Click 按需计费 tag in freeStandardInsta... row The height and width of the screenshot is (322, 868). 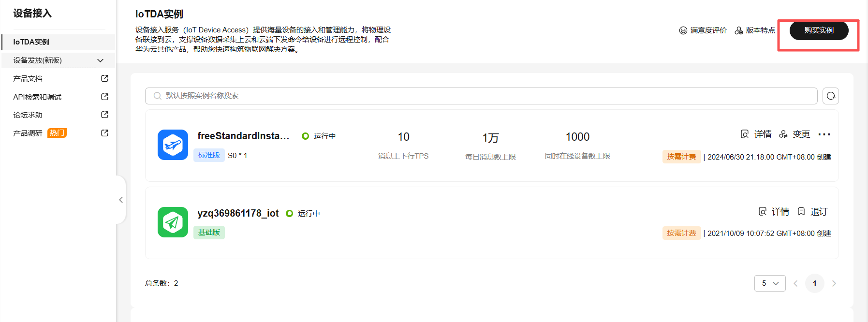[681, 157]
